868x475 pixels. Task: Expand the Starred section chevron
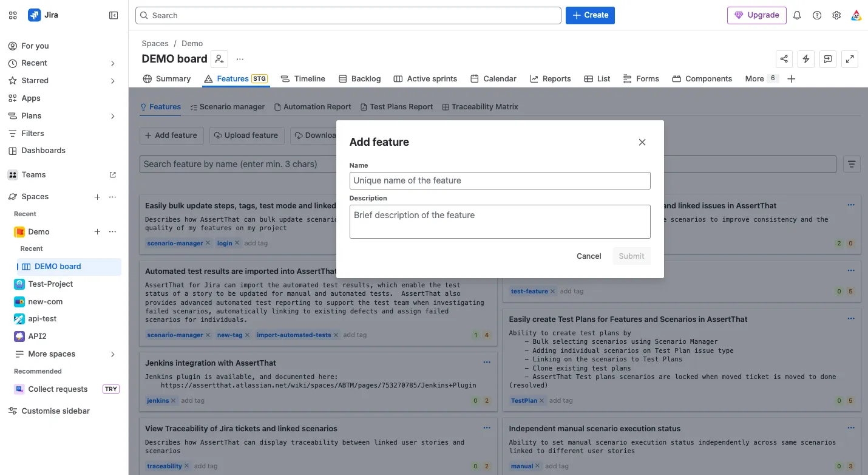pos(112,81)
